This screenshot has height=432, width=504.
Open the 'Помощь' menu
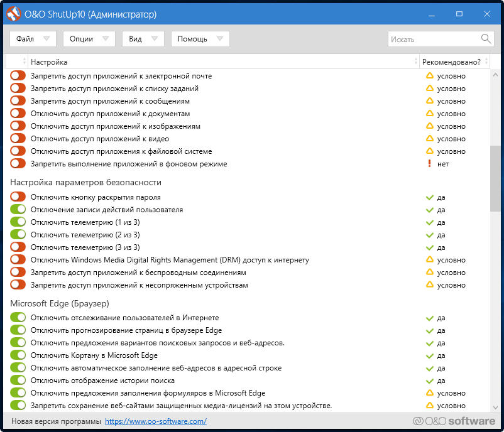point(200,39)
